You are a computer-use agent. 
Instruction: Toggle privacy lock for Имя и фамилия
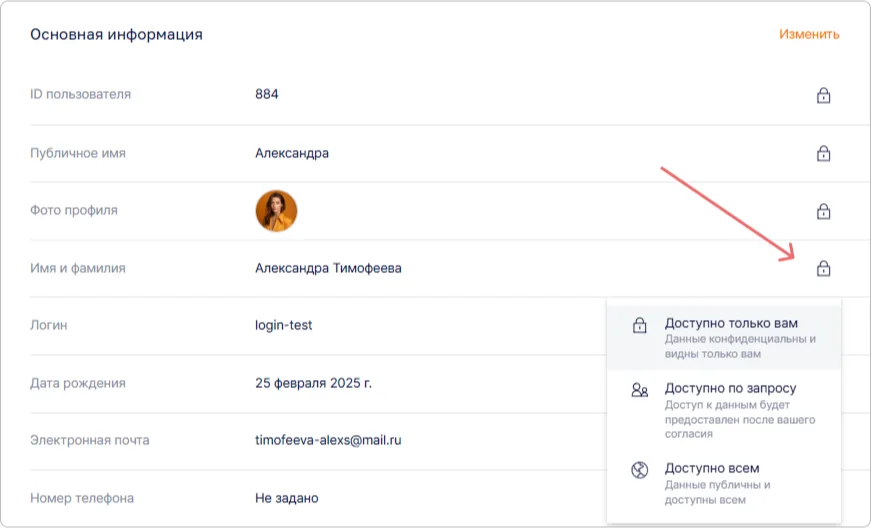coord(823,269)
